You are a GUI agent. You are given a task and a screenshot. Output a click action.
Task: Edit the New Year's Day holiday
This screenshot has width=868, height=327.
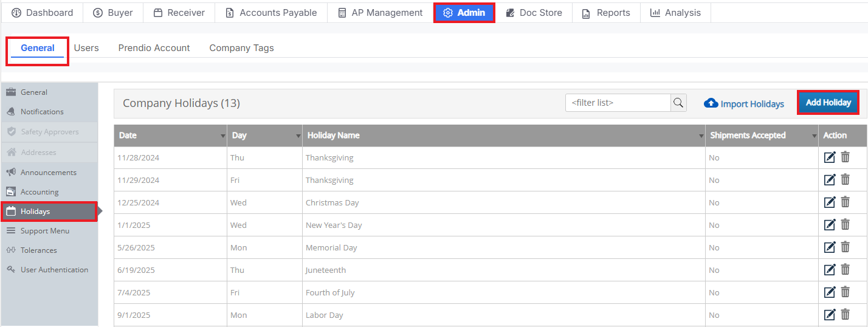click(x=830, y=225)
